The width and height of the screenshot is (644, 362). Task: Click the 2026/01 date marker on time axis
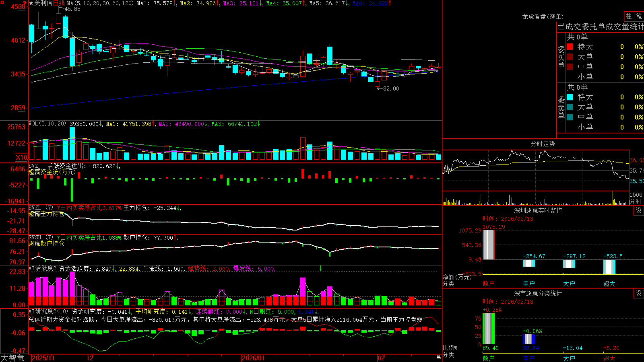coord(254,358)
